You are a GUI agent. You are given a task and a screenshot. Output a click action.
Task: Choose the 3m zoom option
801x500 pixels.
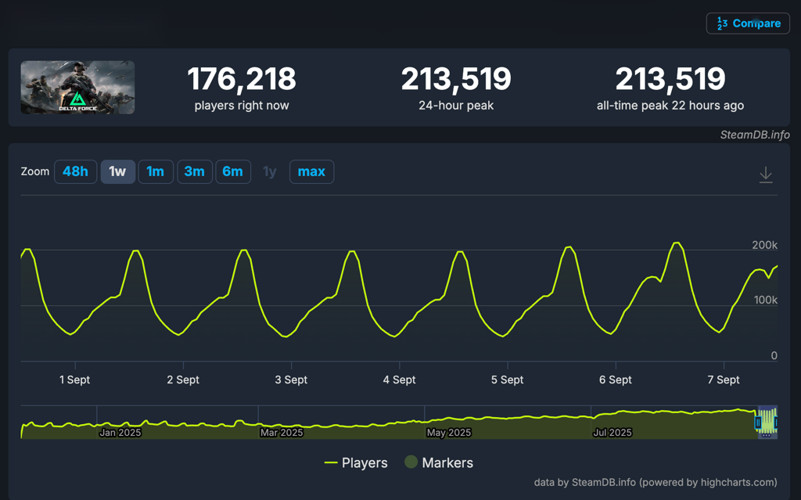coord(194,172)
